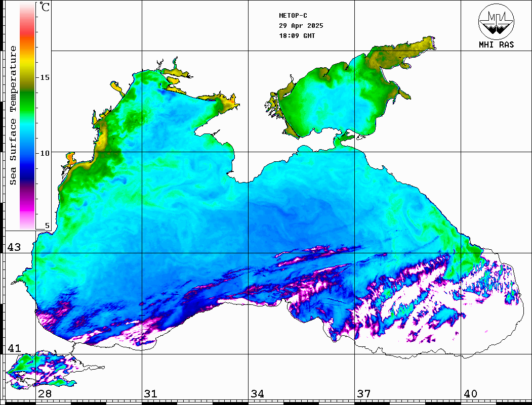Click the 5 value on the color scale
Viewport: 532px width, 405px height.
pyautogui.click(x=47, y=226)
